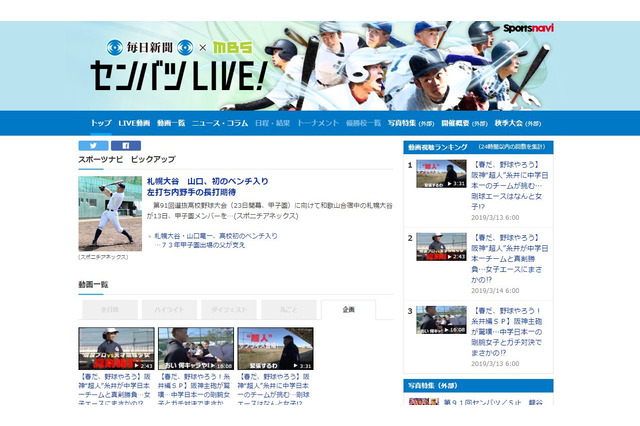Share the page via Facebook button
This screenshot has width=640, height=426.
pos(126,146)
